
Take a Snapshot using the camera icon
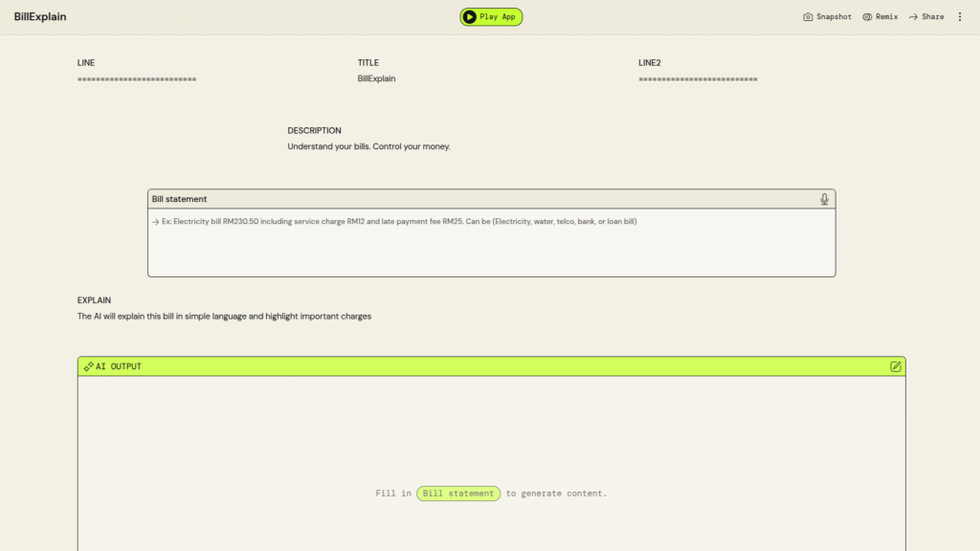tap(809, 17)
